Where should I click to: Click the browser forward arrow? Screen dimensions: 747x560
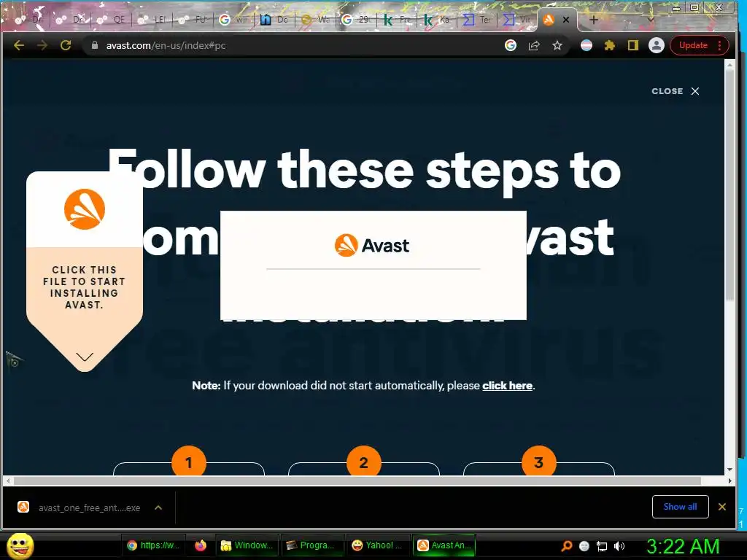click(42, 45)
